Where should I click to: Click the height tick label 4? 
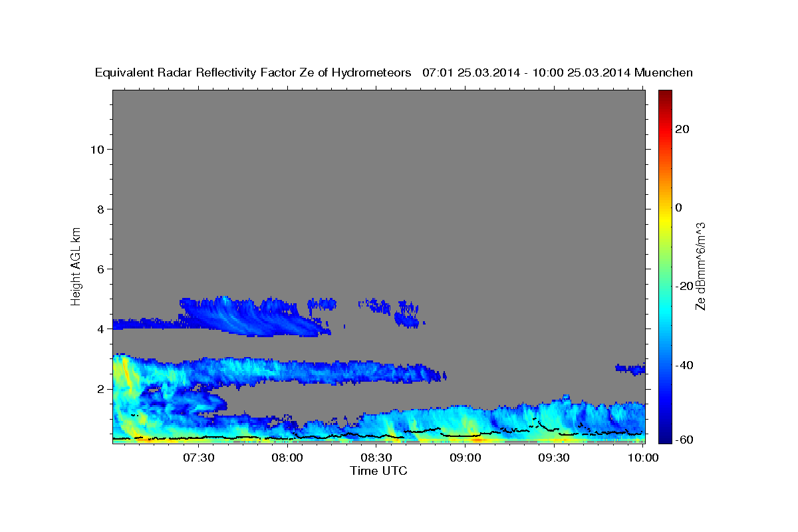(101, 329)
